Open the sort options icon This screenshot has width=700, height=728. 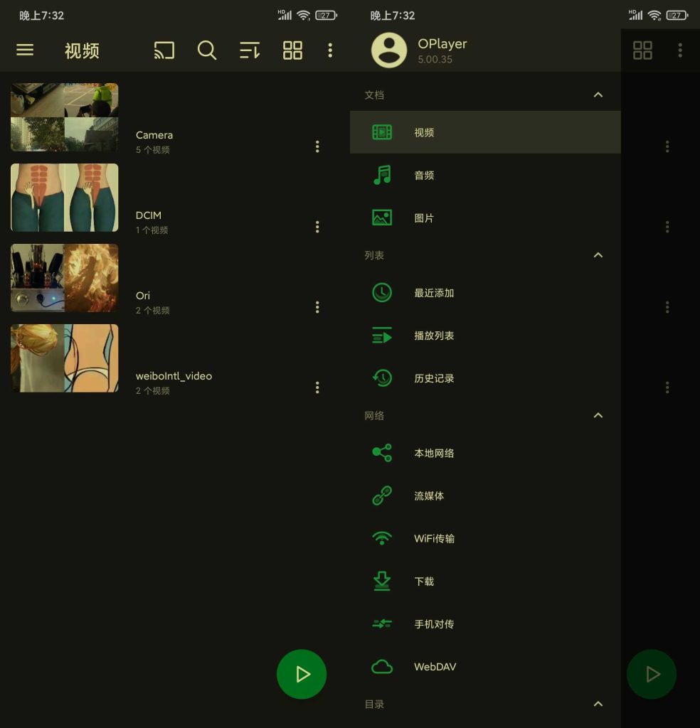tap(250, 50)
